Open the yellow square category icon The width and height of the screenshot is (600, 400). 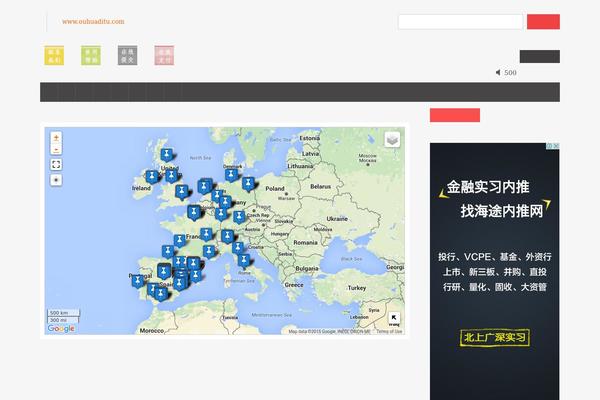(54, 56)
